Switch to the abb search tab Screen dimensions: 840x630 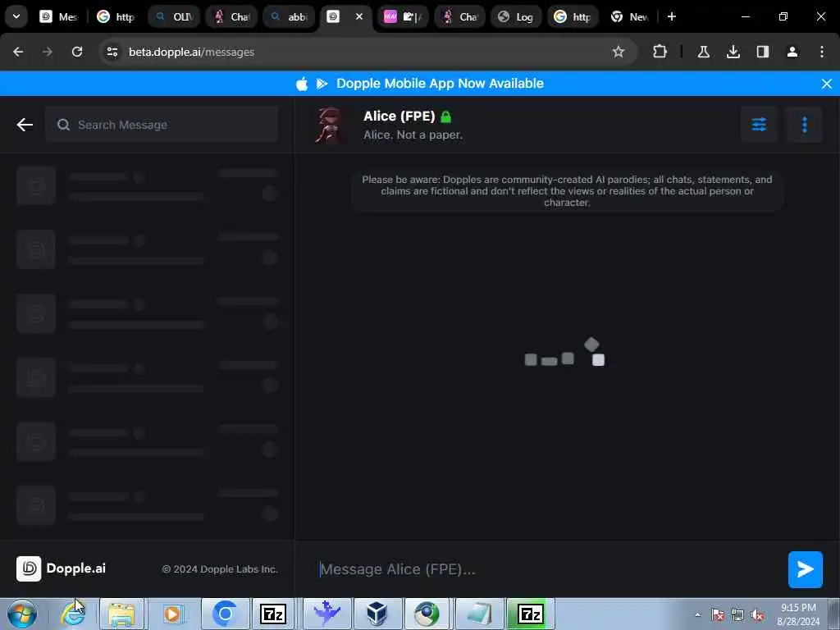click(289, 16)
